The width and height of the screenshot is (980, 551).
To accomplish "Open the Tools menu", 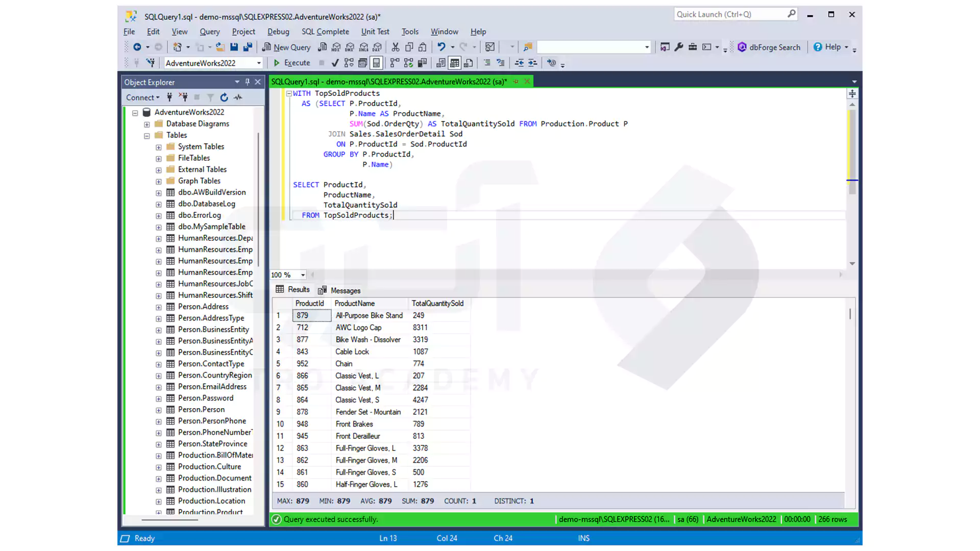I will point(410,32).
